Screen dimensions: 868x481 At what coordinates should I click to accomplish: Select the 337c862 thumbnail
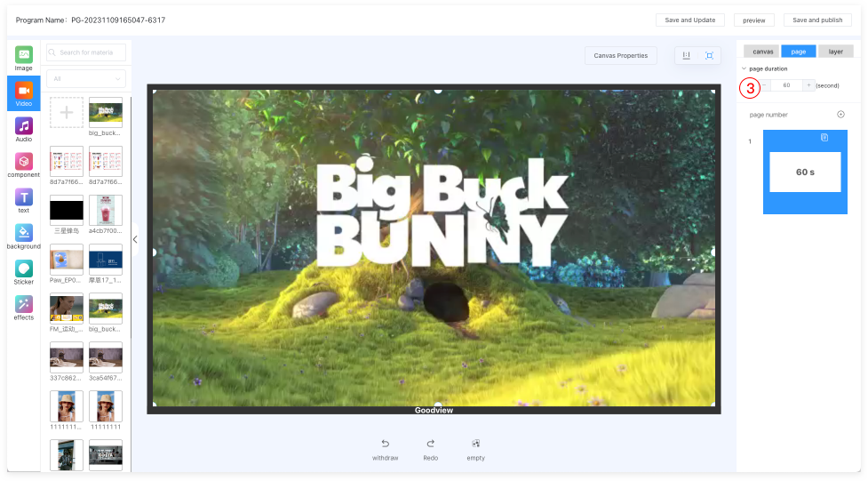(x=67, y=357)
